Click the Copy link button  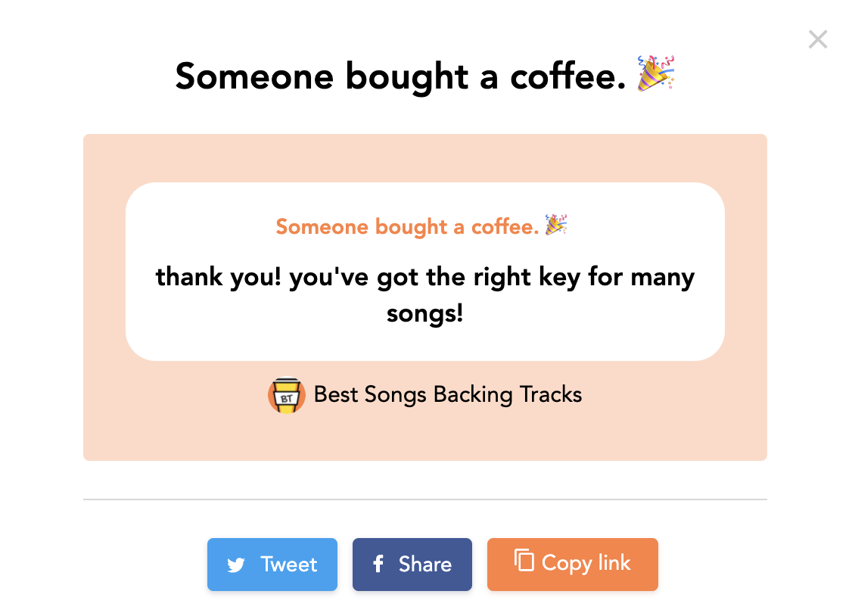572,564
